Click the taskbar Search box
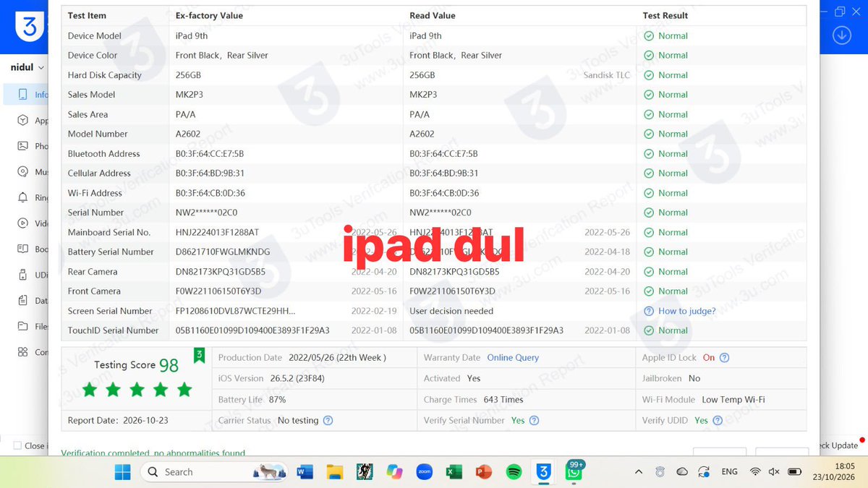The height and width of the screenshot is (488, 868). pyautogui.click(x=213, y=472)
